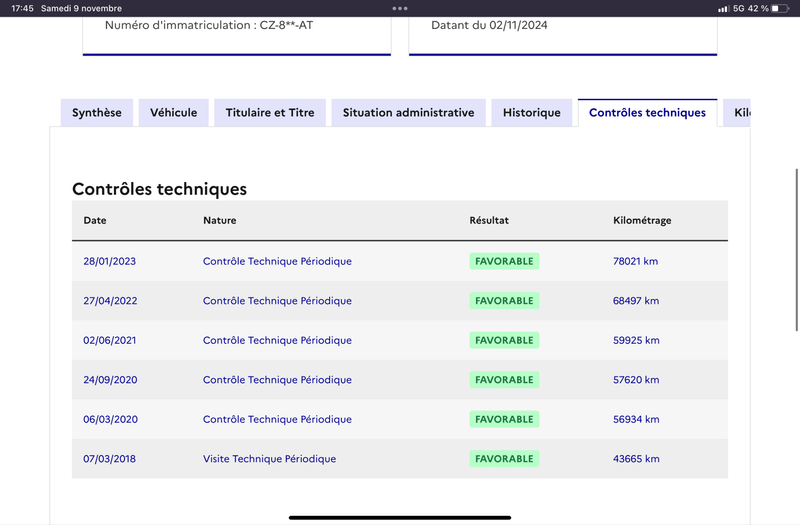Tap the 17:45 clock in status bar

(22, 9)
